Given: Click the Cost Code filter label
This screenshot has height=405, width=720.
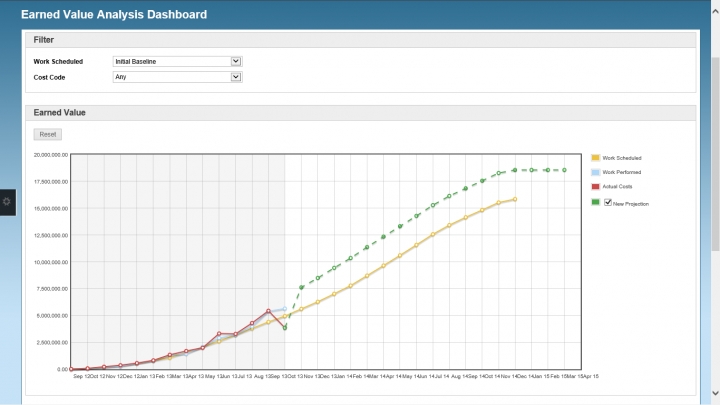Looking at the screenshot, I should (49, 78).
